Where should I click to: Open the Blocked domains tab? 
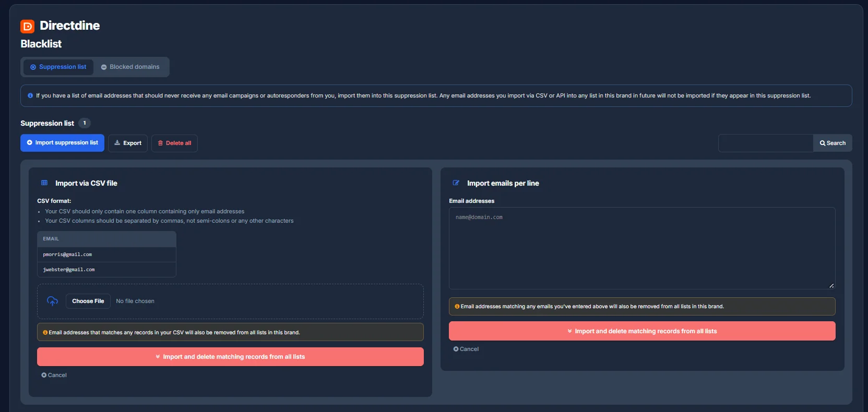(x=130, y=67)
